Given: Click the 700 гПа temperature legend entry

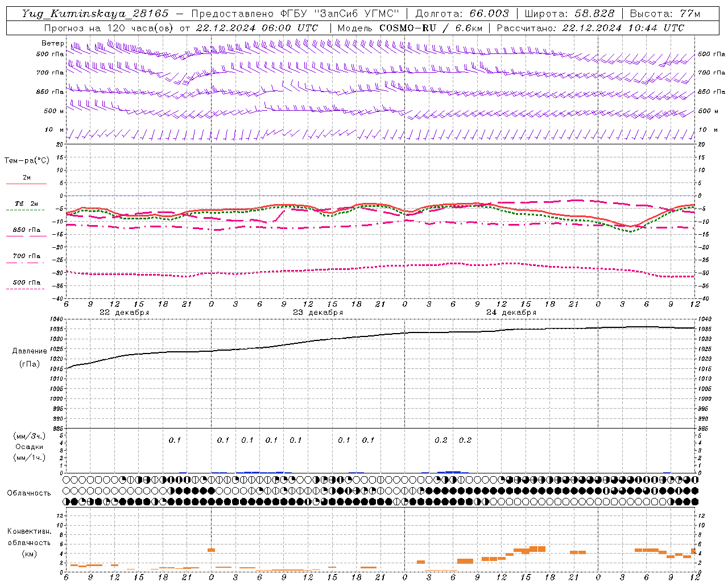Looking at the screenshot, I should pos(27,256).
